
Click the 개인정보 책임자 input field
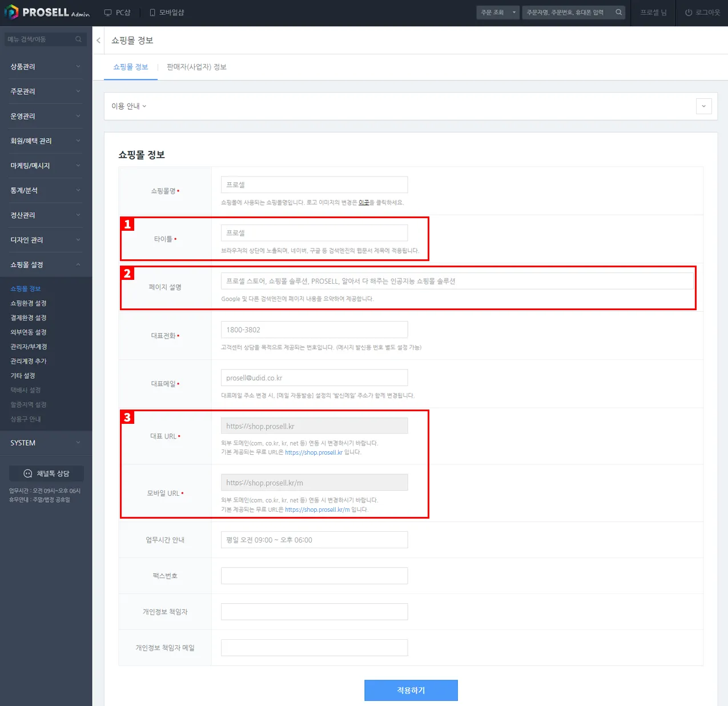(315, 612)
